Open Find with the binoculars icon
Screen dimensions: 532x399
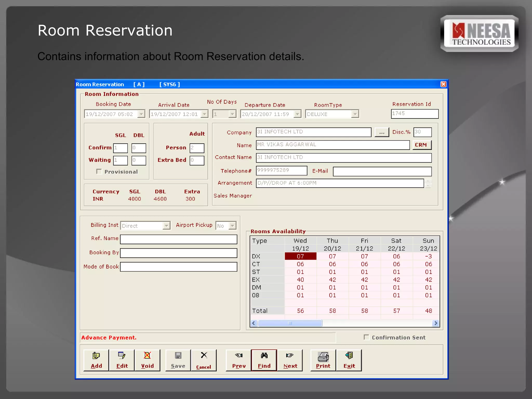coord(264,360)
